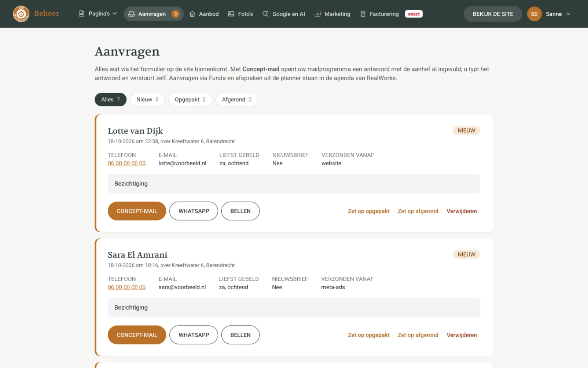Click CONCEPT-MAIL for Lotte van Dijk
This screenshot has width=588, height=368.
tap(137, 211)
